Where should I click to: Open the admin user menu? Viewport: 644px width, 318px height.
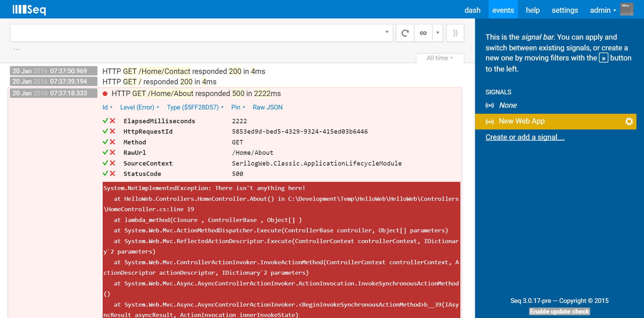click(x=603, y=10)
